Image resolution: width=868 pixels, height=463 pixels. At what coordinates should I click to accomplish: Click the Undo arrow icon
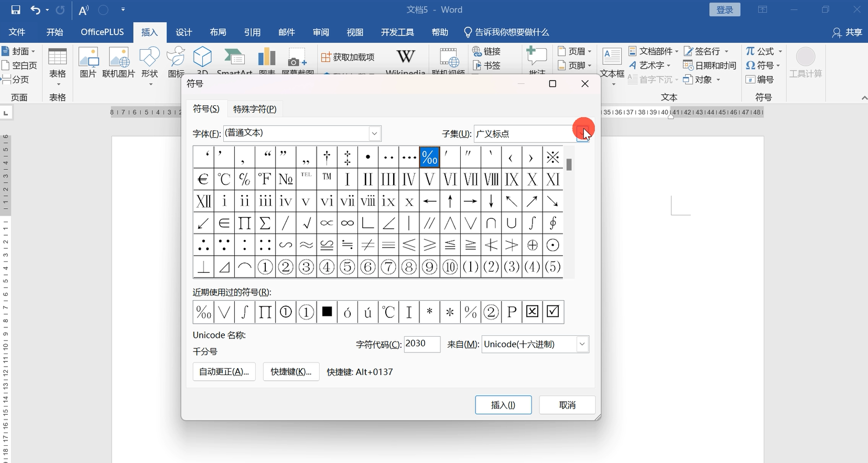click(35, 9)
